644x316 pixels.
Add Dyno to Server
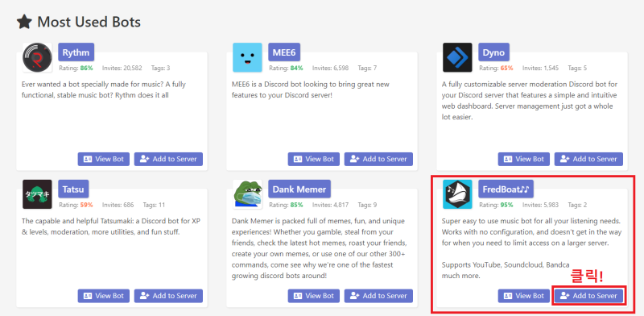[589, 159]
